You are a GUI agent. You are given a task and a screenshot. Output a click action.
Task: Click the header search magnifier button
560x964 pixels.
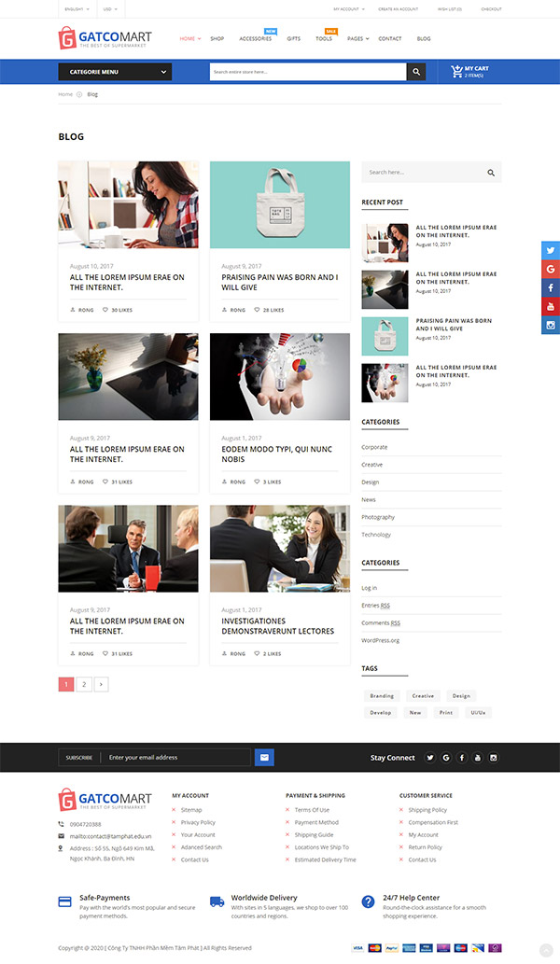coord(415,72)
